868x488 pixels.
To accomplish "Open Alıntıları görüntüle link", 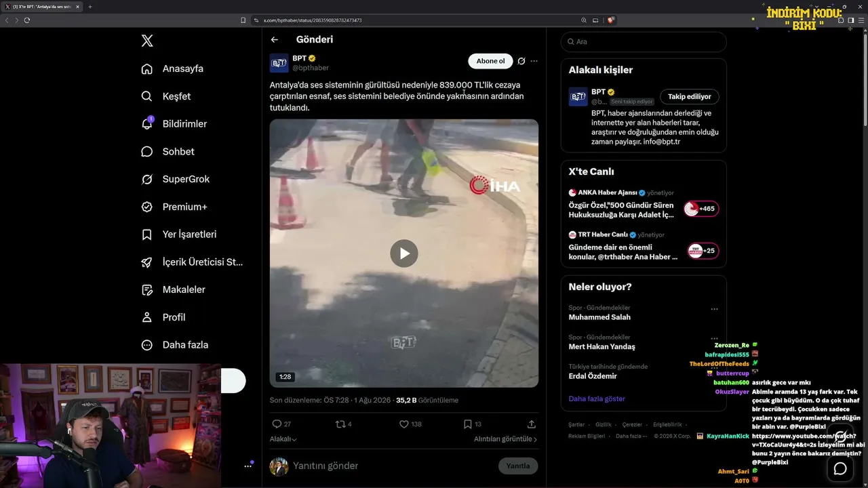I will point(505,439).
